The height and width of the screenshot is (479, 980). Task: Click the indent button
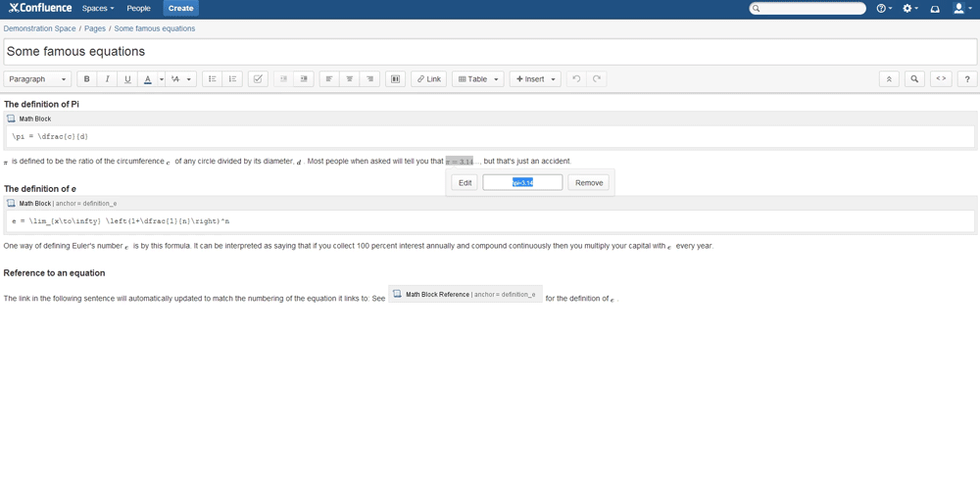pyautogui.click(x=304, y=79)
